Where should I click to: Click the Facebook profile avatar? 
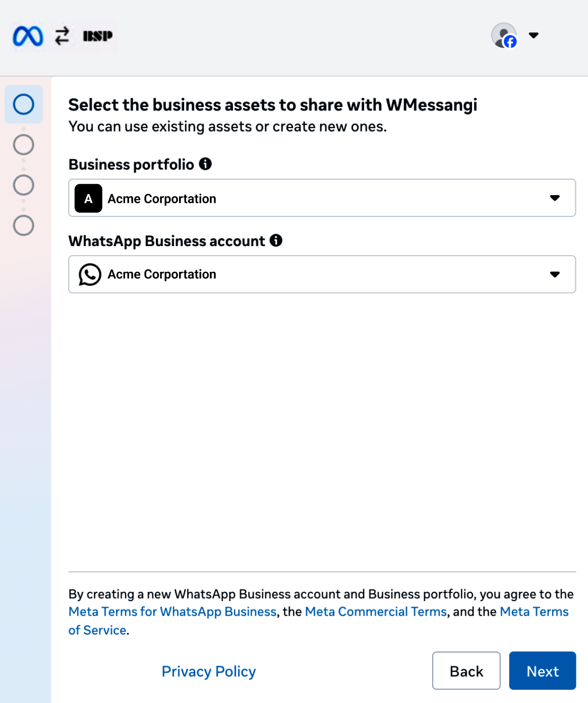coord(504,35)
